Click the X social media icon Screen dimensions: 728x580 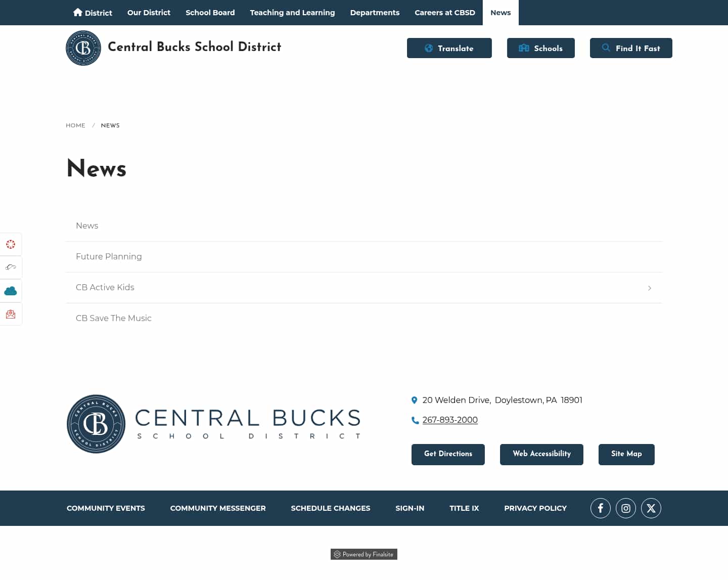pyautogui.click(x=651, y=508)
